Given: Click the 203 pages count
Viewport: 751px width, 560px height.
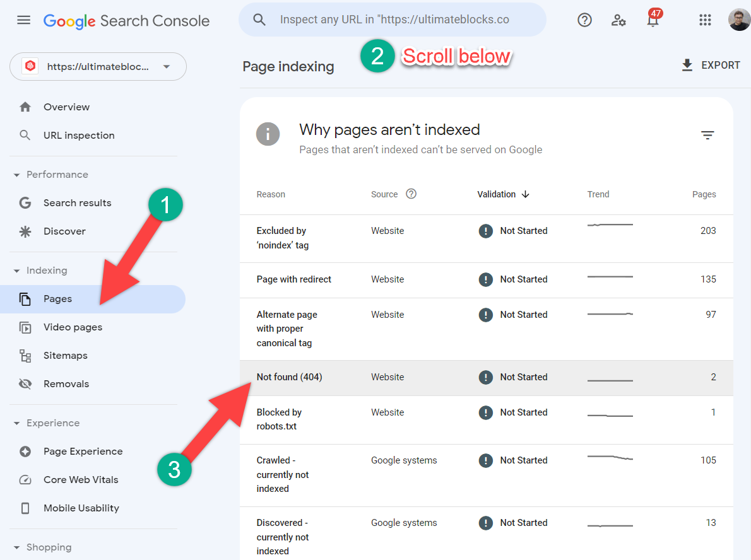Looking at the screenshot, I should (708, 231).
